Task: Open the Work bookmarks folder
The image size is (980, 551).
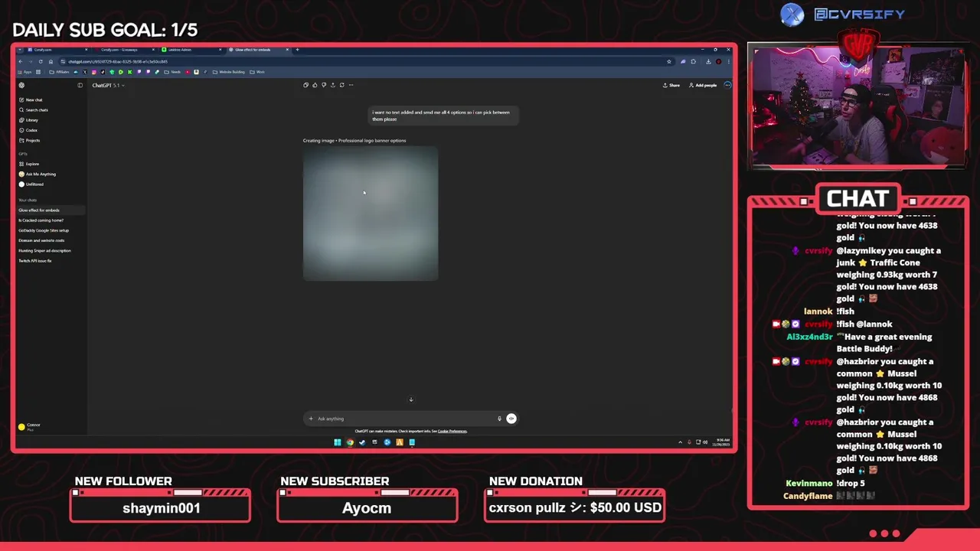Action: coord(257,72)
